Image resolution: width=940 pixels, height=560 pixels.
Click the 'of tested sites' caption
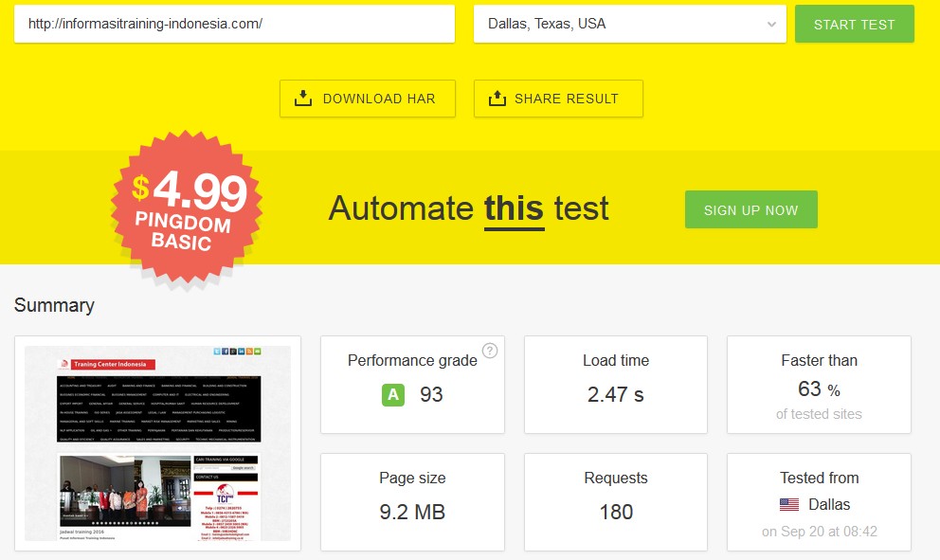coord(819,414)
